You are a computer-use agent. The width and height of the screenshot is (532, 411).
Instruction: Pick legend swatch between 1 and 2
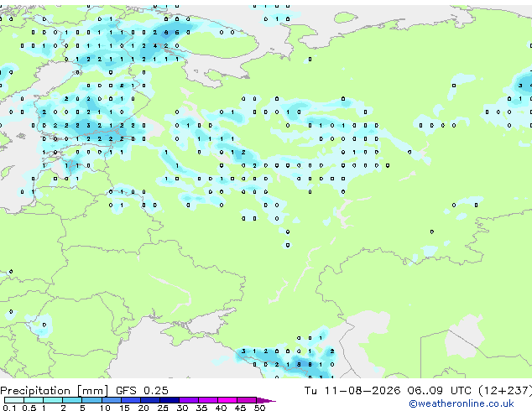(53, 400)
